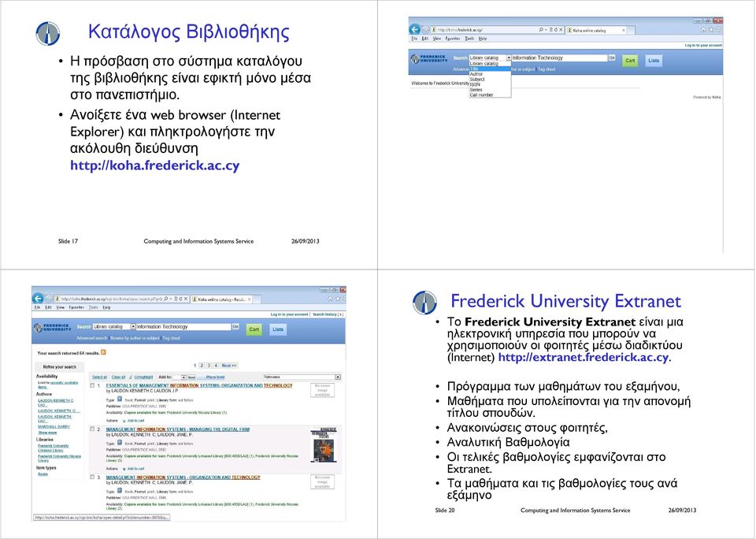Open Favorites menu in top-right browser screenshot
This screenshot has height=539, width=756.
coord(453,38)
